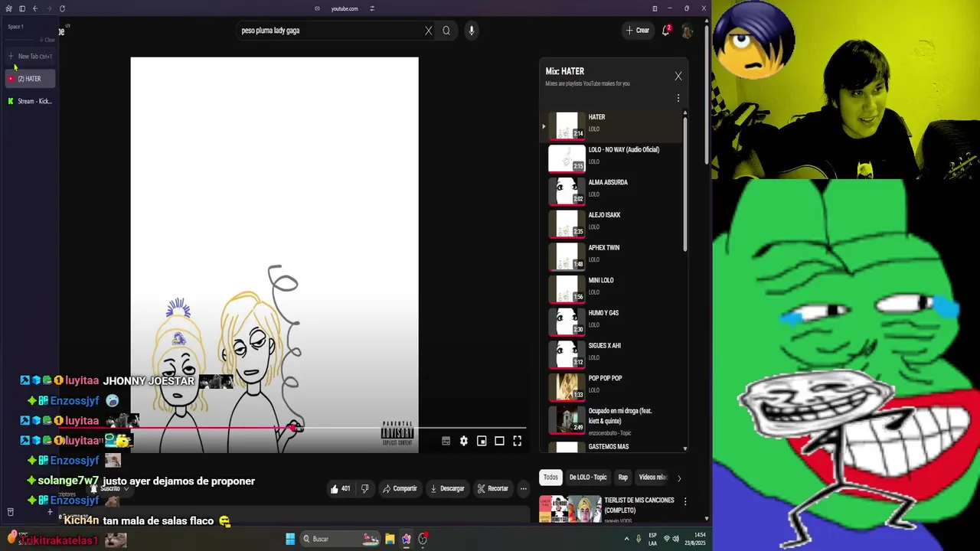Open the player settings gear
Image resolution: width=980 pixels, height=551 pixels.
tap(464, 441)
